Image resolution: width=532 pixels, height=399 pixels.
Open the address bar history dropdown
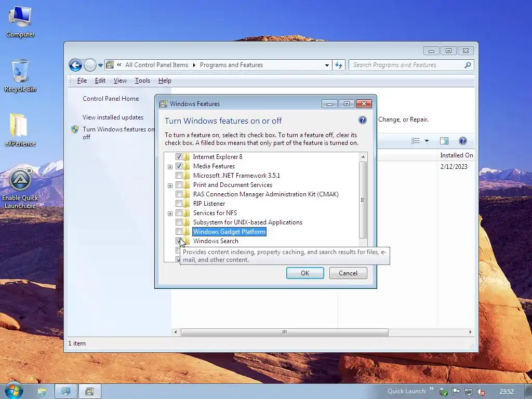click(x=327, y=65)
